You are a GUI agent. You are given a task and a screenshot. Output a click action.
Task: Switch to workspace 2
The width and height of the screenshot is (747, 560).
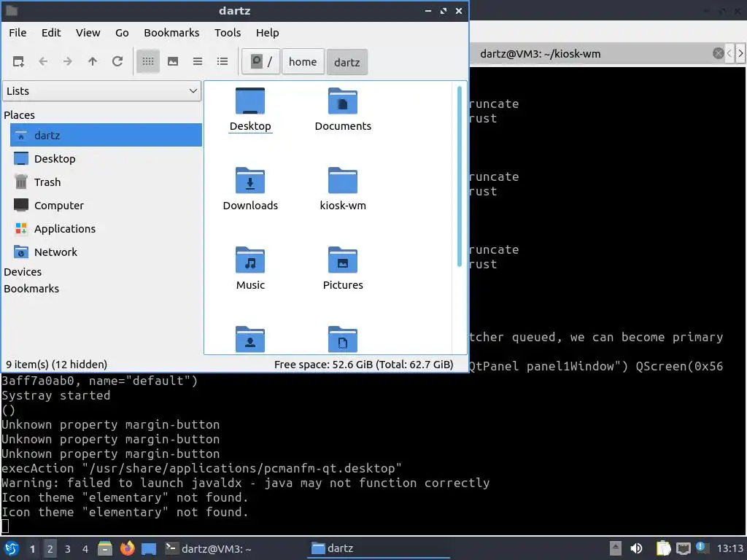50,549
